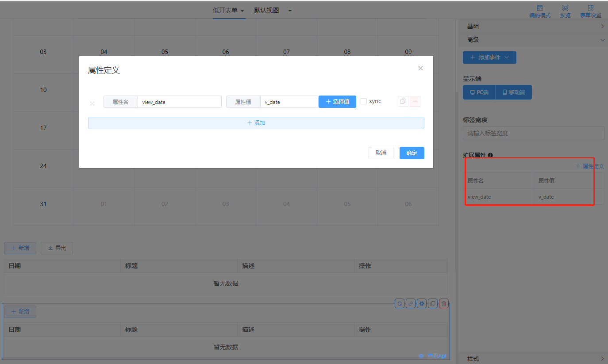The image size is (608, 364).
Task: Click the red trash icon to delete the component
Action: click(x=444, y=303)
